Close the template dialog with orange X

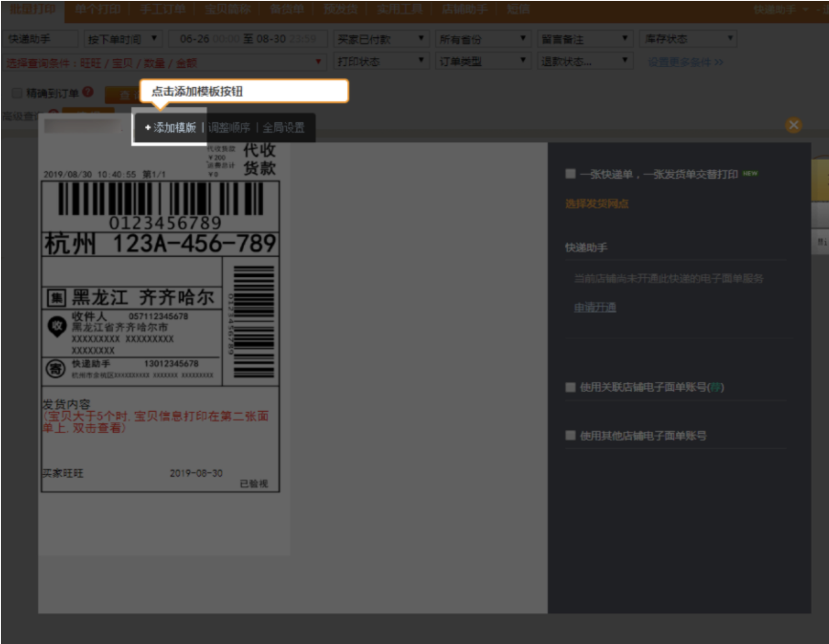[793, 125]
